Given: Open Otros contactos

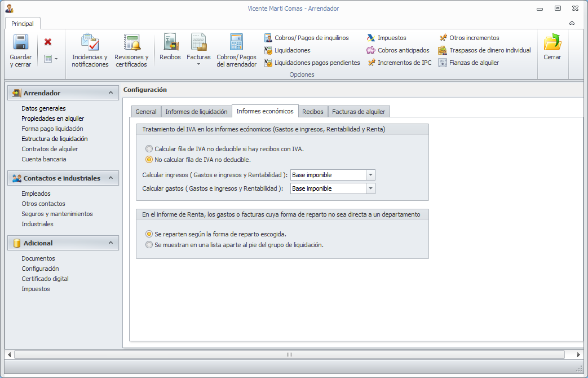Looking at the screenshot, I should click(x=43, y=204).
